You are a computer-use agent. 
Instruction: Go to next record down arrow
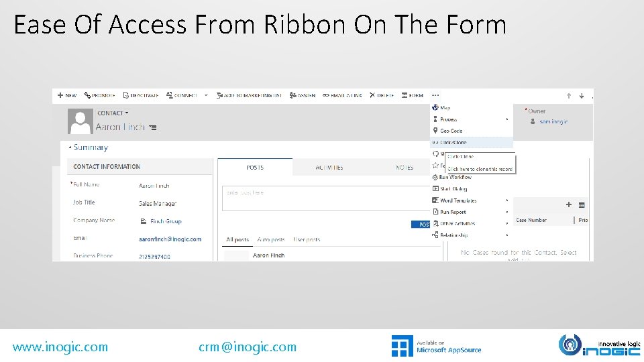(x=582, y=96)
